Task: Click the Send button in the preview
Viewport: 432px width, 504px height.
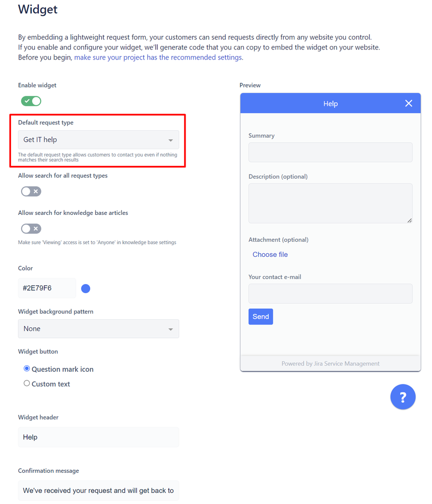Action: coord(261,317)
